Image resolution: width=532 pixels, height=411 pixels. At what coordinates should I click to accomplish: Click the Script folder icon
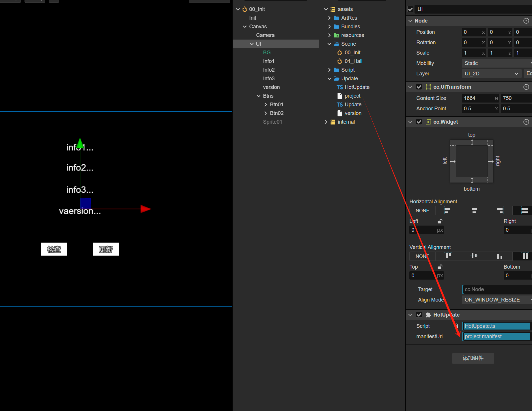tap(336, 70)
